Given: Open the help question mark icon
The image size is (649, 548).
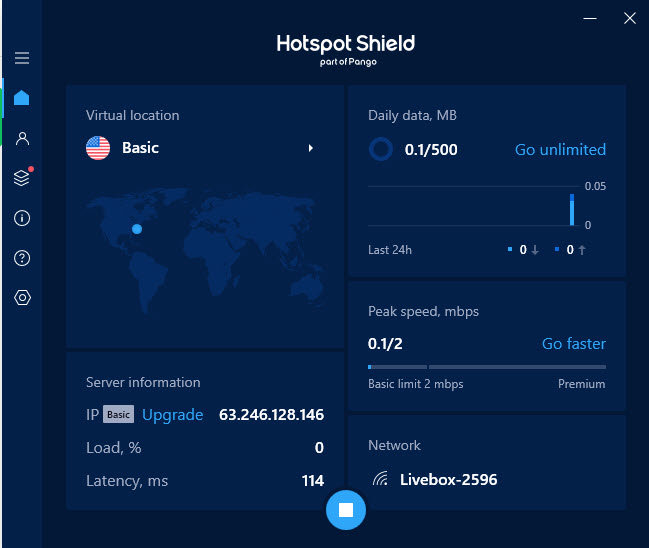Looking at the screenshot, I should click(22, 258).
